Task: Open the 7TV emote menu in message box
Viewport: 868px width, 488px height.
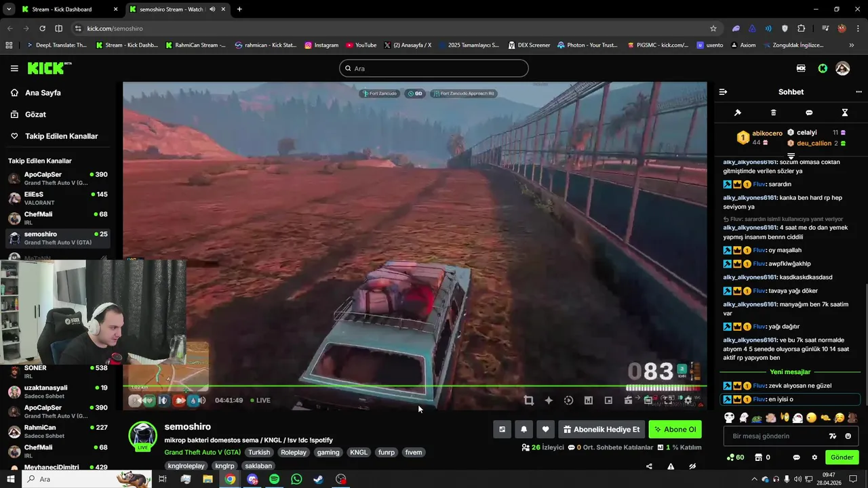Action: click(833, 436)
